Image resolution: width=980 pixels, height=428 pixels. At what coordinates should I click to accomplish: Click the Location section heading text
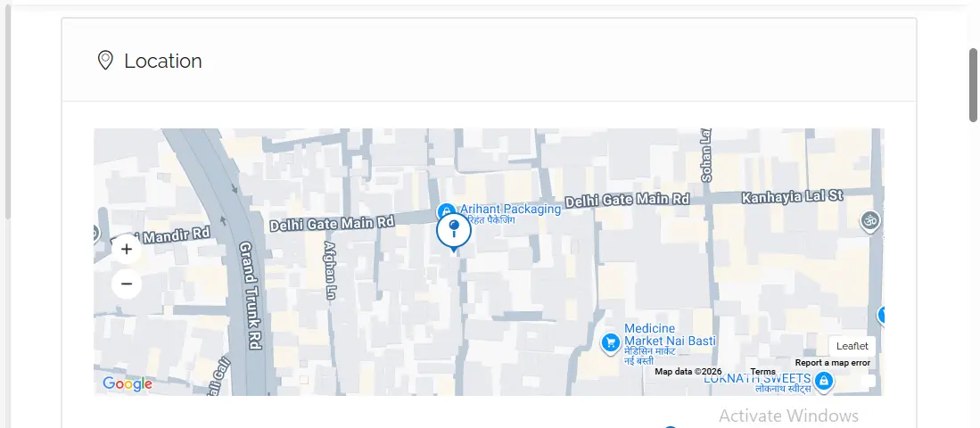(163, 61)
